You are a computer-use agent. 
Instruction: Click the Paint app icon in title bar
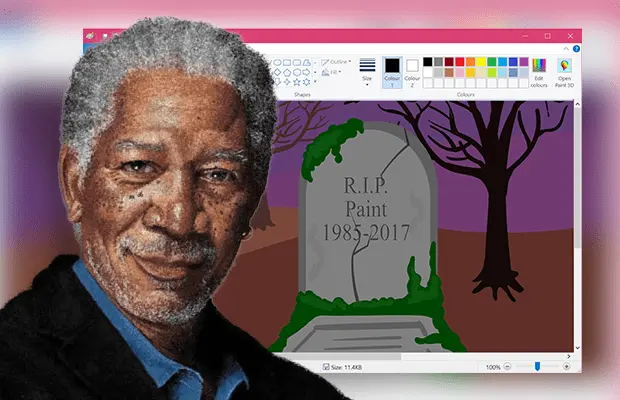[x=90, y=36]
